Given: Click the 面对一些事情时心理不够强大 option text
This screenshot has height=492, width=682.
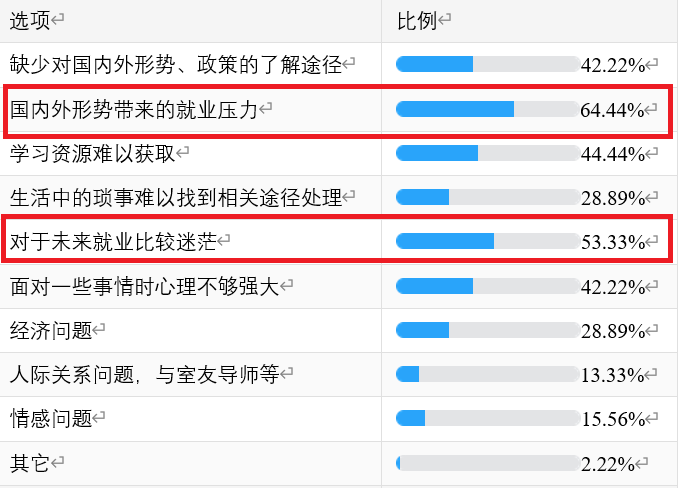Looking at the screenshot, I should pos(144,286).
